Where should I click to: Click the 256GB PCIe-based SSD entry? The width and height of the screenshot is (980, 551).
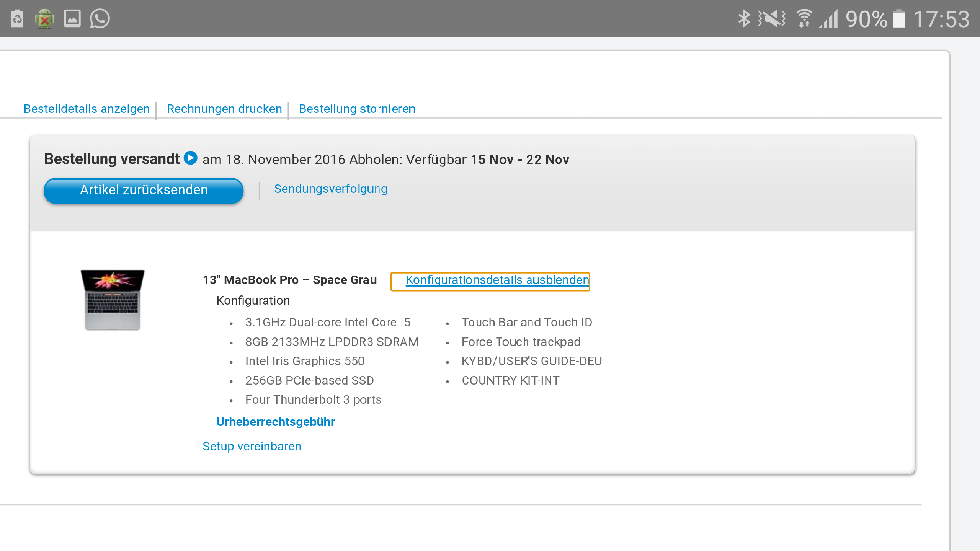click(x=310, y=381)
